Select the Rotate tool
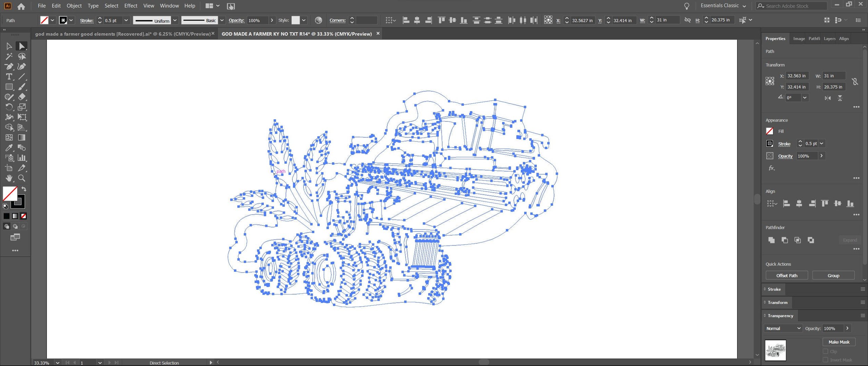868x366 pixels. tap(9, 107)
